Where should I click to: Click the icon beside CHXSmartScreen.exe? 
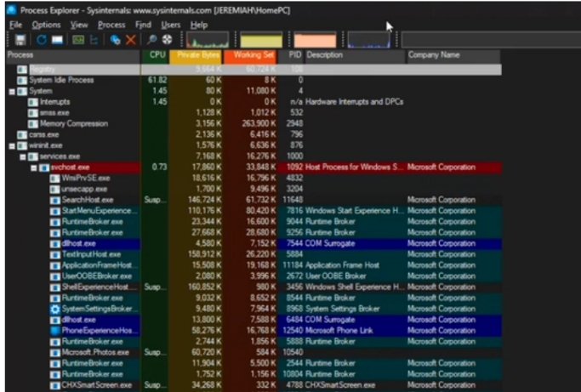(x=55, y=385)
